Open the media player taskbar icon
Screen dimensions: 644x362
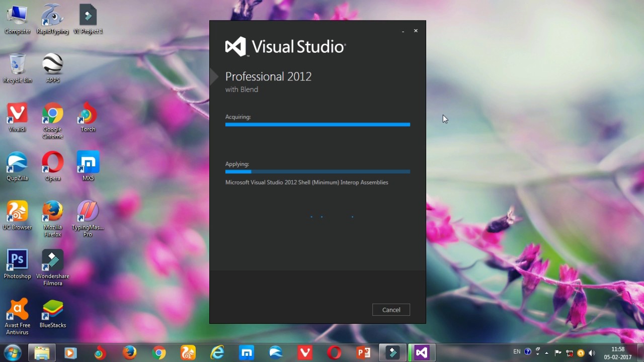(70, 353)
